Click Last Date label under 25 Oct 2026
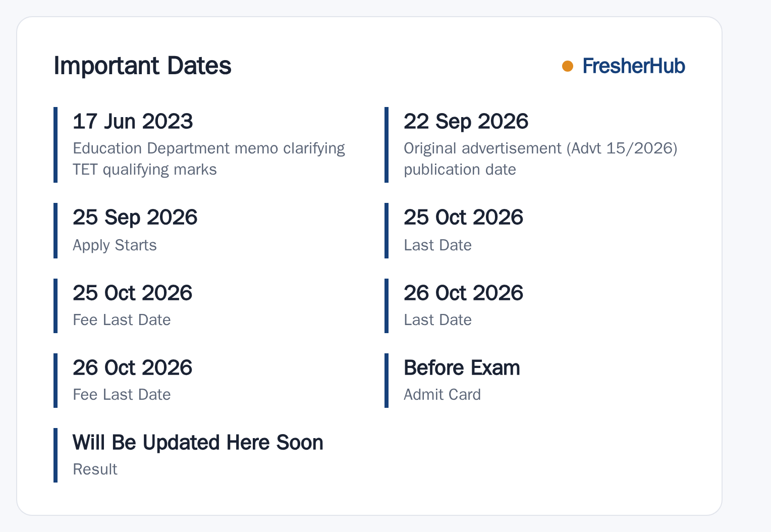The height and width of the screenshot is (532, 771). 437,245
